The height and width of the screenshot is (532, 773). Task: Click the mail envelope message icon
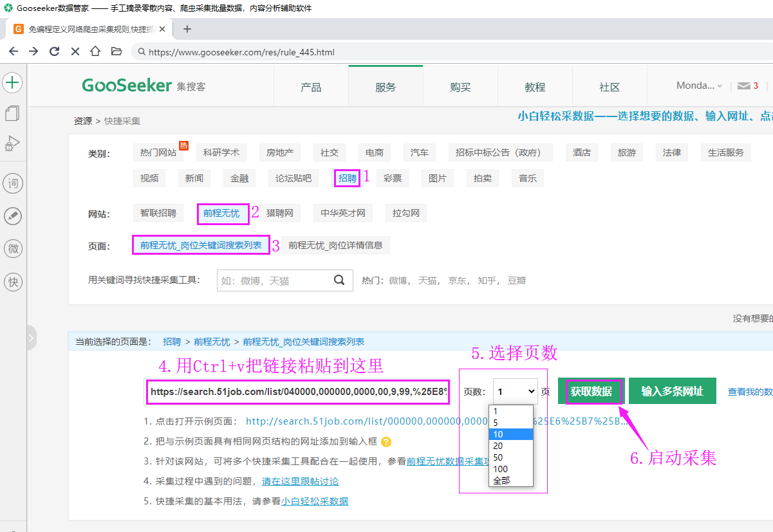(x=744, y=86)
